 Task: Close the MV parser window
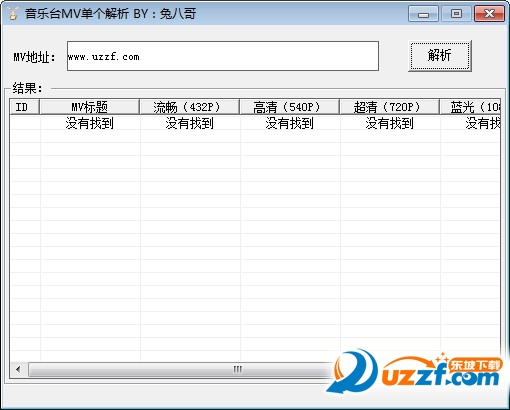point(489,14)
